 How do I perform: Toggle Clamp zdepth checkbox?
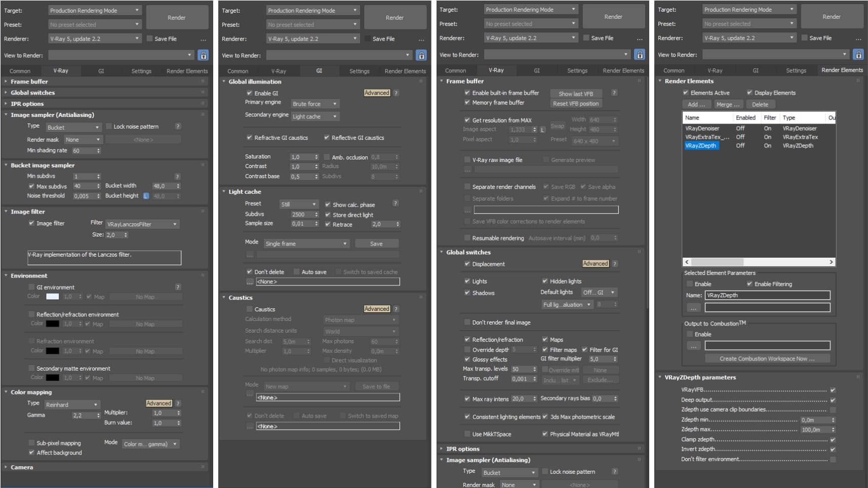(833, 439)
